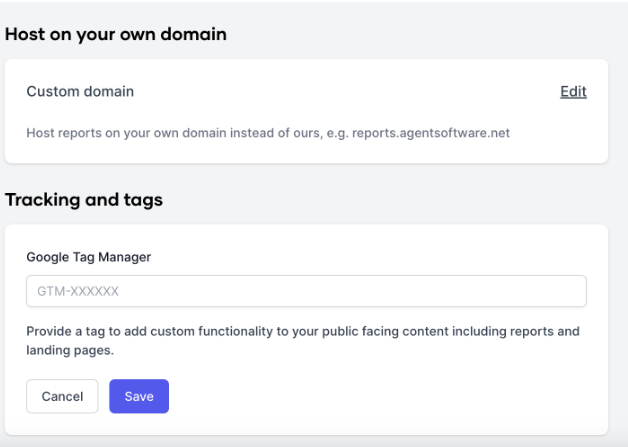The height and width of the screenshot is (447, 628).
Task: Open Custom domain settings via Edit link
Action: [x=573, y=92]
